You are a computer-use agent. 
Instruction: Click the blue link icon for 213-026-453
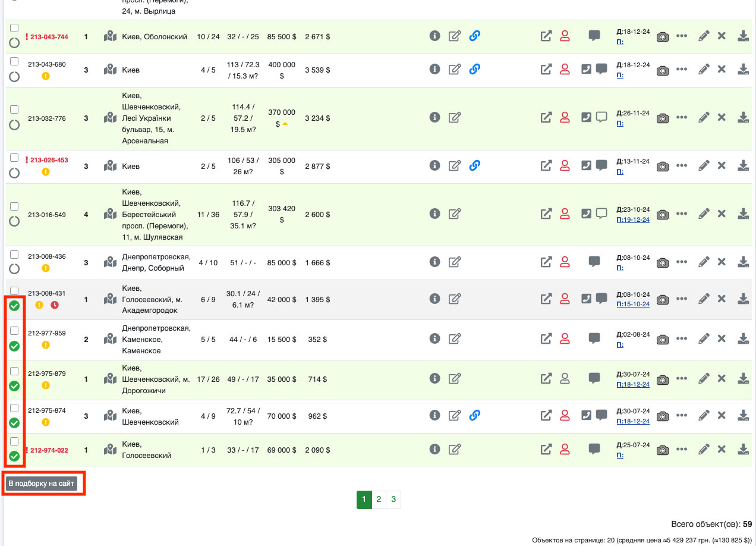(474, 165)
